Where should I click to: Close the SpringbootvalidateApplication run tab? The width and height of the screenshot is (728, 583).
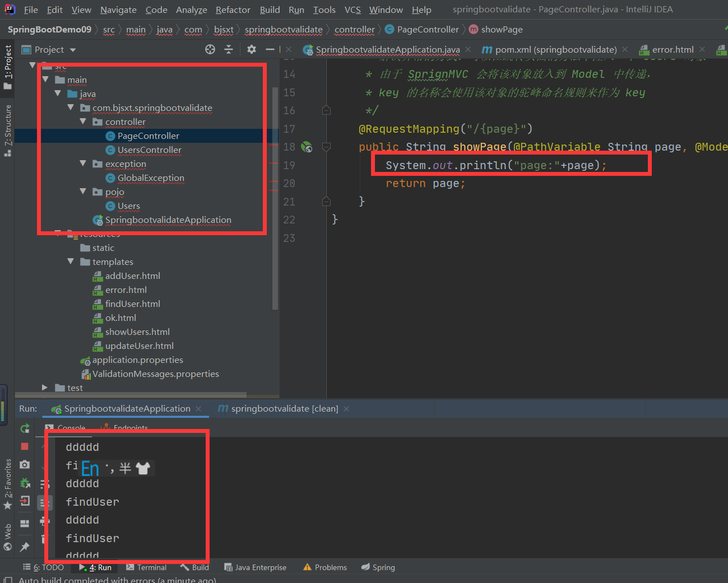pyautogui.click(x=198, y=409)
